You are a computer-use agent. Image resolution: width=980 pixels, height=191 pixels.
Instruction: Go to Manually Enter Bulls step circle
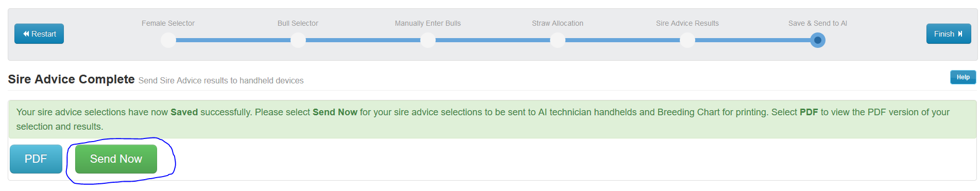428,40
